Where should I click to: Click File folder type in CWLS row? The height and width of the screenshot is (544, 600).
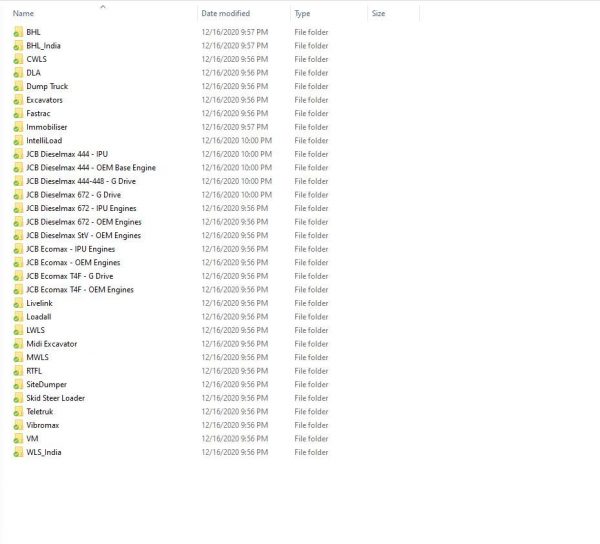[311, 59]
